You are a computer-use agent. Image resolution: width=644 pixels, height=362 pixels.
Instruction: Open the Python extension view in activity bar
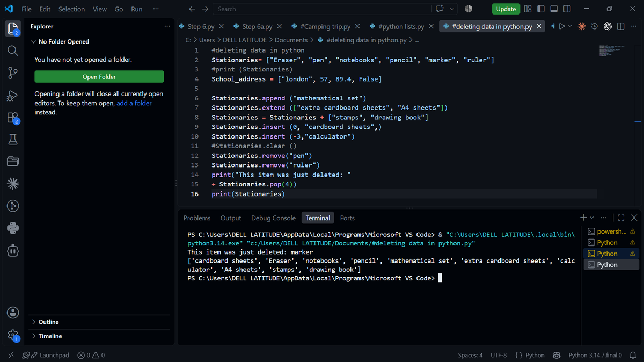click(13, 228)
